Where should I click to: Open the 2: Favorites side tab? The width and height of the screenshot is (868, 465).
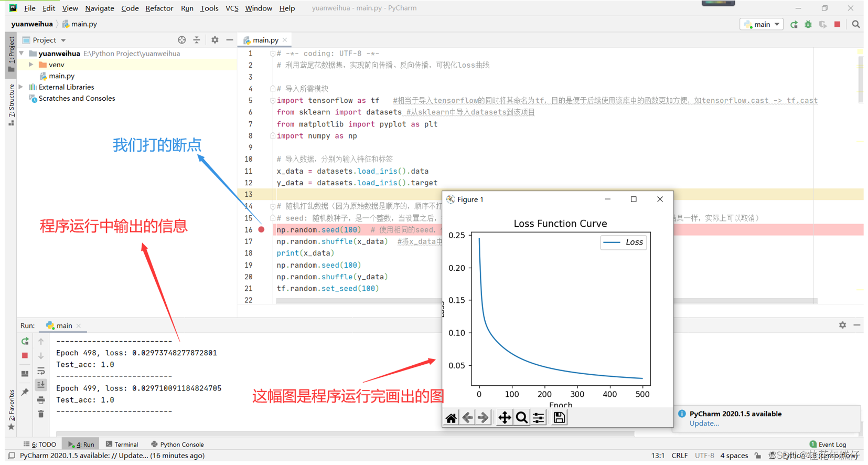pos(11,410)
